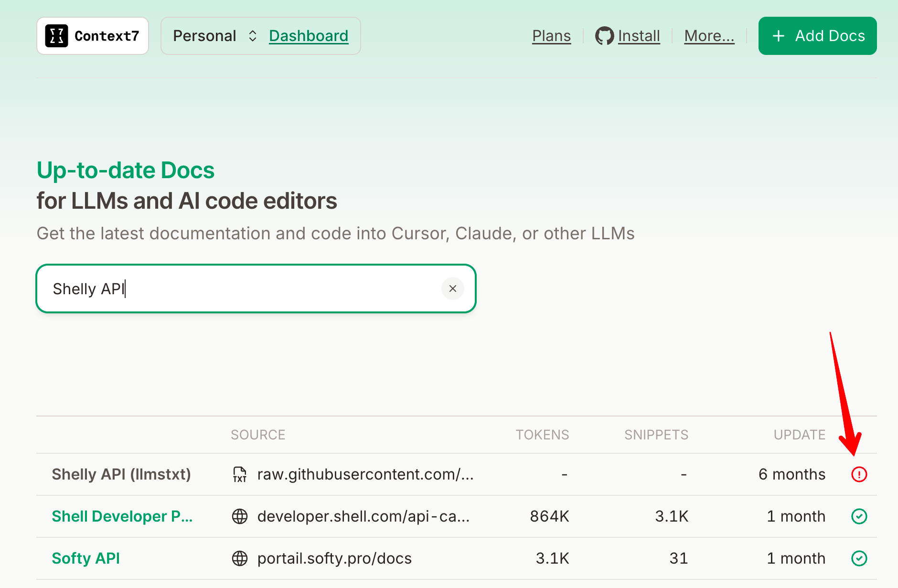Open the More... menu

709,36
